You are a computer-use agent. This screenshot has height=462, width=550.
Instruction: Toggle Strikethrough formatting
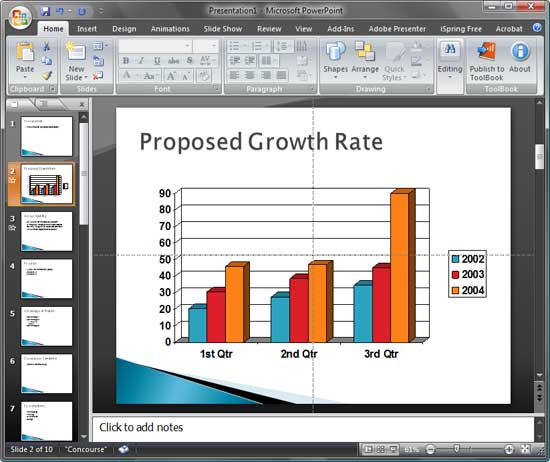click(173, 61)
